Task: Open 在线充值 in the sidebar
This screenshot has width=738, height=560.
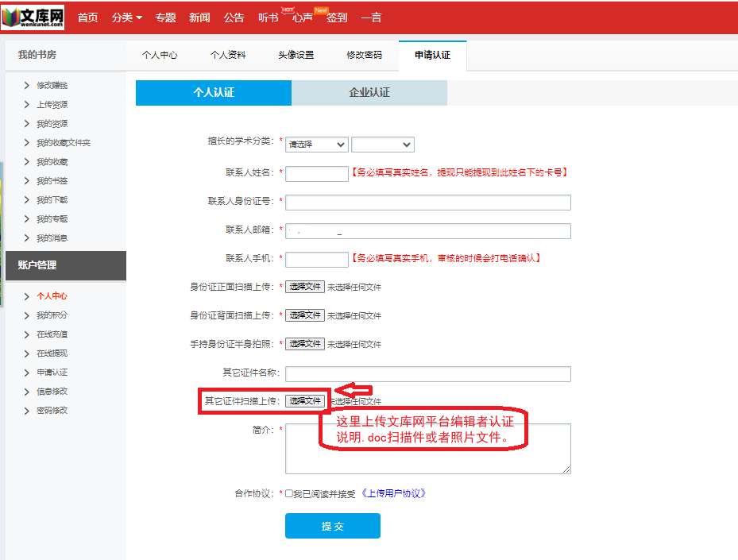Action: pyautogui.click(x=52, y=334)
